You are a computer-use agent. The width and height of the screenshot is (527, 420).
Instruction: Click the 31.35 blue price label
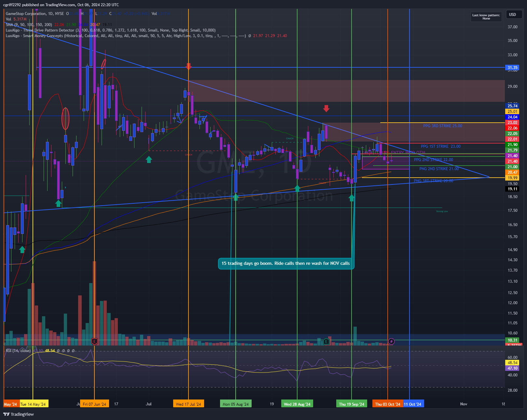tap(512, 68)
